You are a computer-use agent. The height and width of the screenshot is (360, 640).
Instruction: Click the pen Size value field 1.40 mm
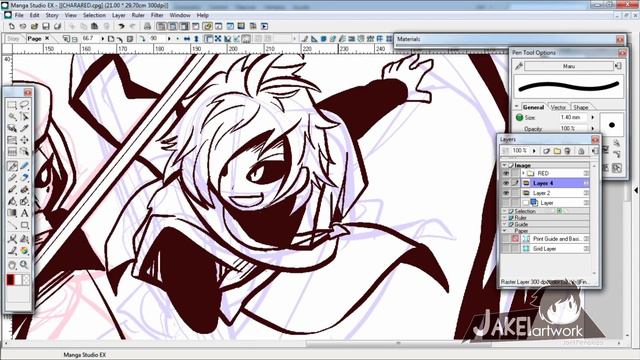pyautogui.click(x=573, y=118)
